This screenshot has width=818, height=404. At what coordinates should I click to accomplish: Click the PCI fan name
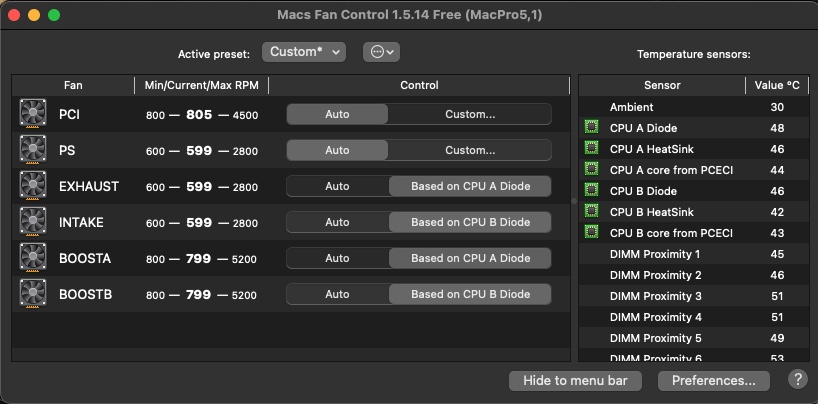coord(69,114)
